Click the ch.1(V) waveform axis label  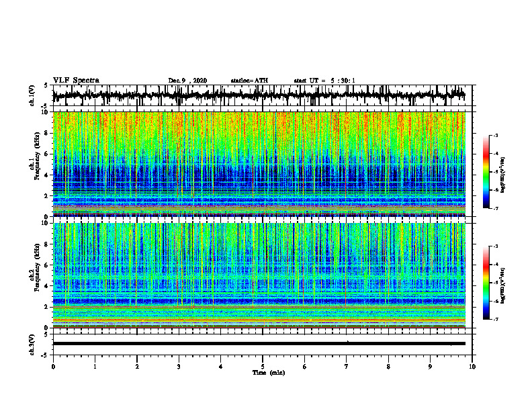[32, 95]
